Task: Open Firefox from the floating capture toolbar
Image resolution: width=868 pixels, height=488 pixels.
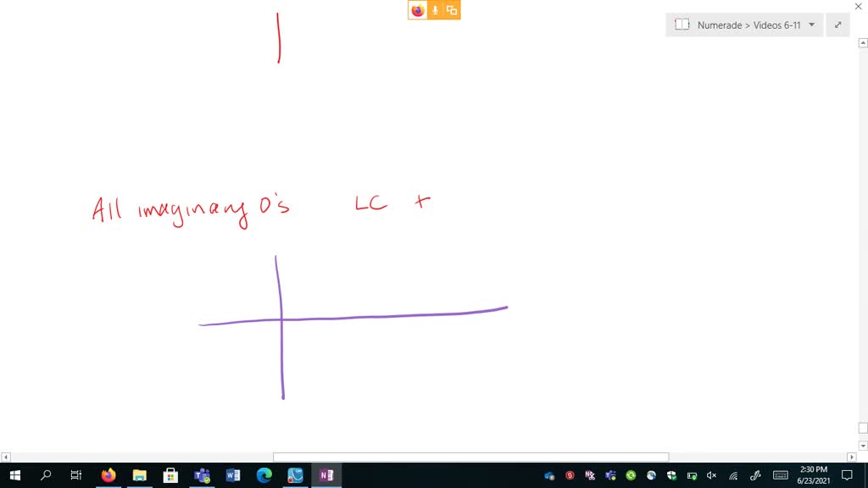Action: tap(417, 9)
